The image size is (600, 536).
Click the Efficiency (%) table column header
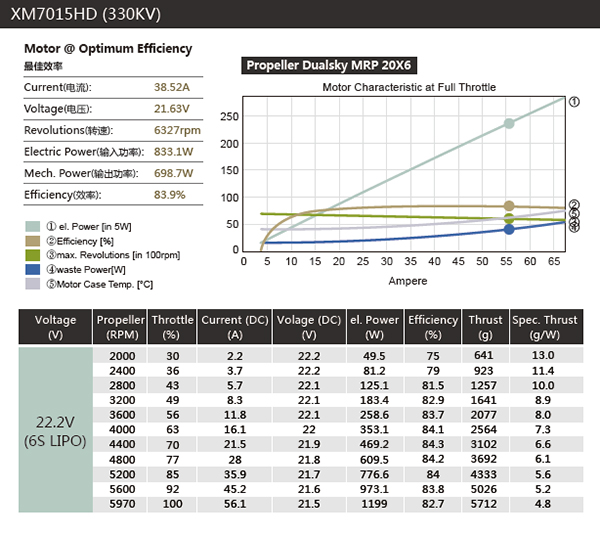coord(433,327)
